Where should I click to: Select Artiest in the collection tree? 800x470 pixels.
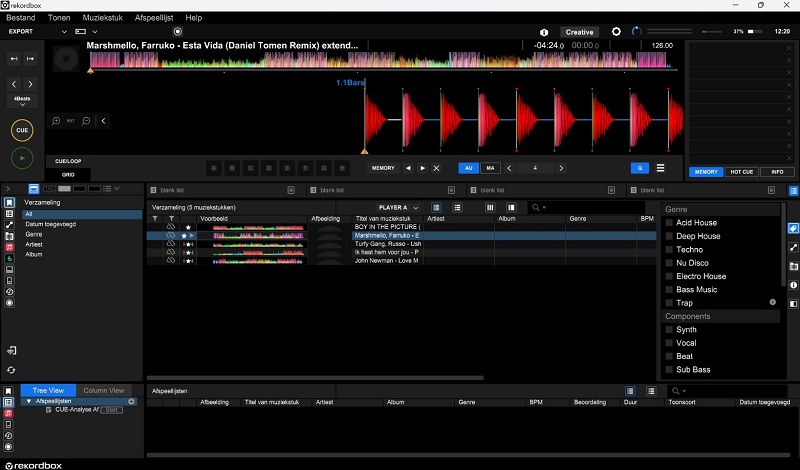(34, 244)
